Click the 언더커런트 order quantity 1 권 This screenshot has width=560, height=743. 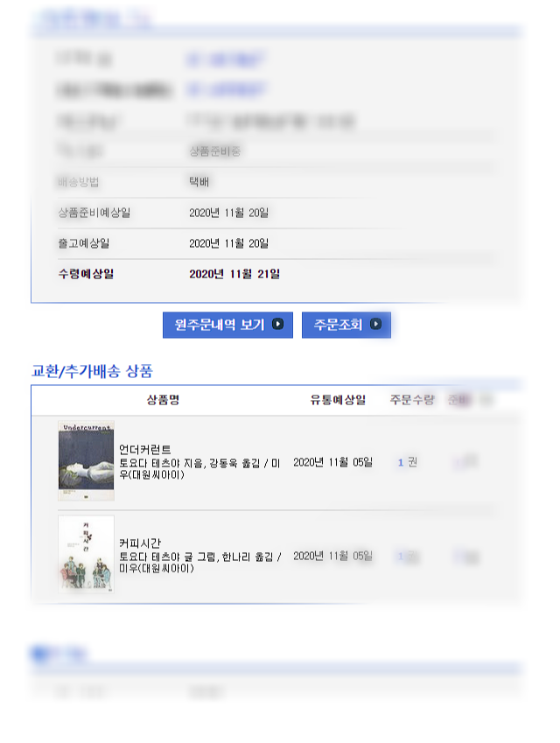coord(408,462)
